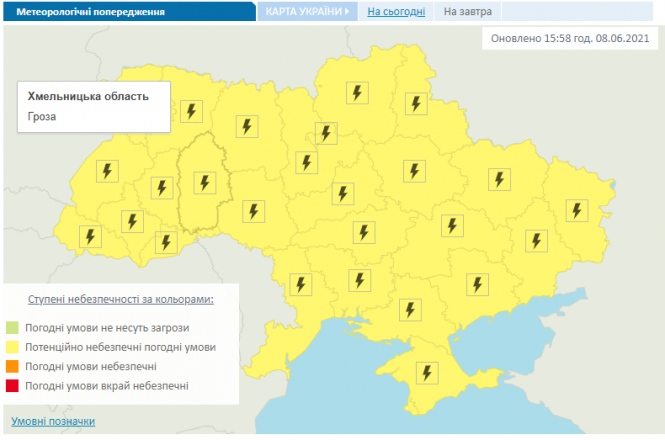Select thunderstorm icon on Luhansk oblast
The height and width of the screenshot is (440, 665).
point(577,210)
